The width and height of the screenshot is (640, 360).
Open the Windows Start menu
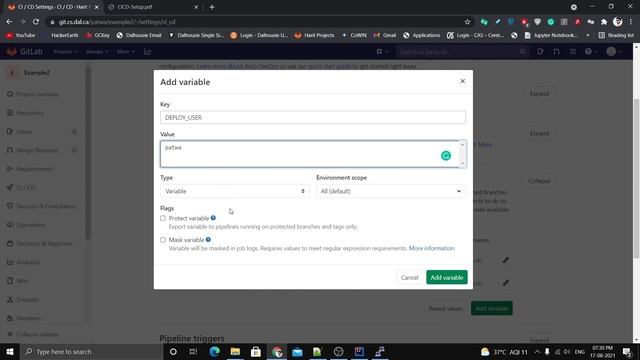(x=10, y=351)
